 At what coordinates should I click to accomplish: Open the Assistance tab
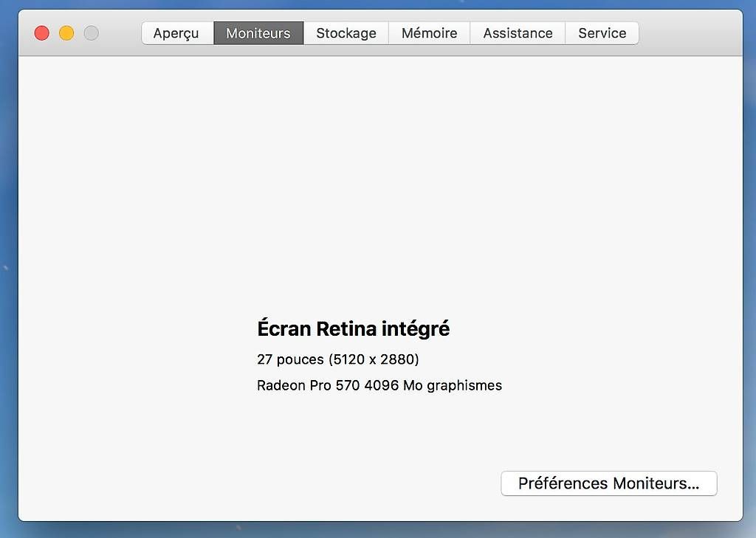(518, 33)
